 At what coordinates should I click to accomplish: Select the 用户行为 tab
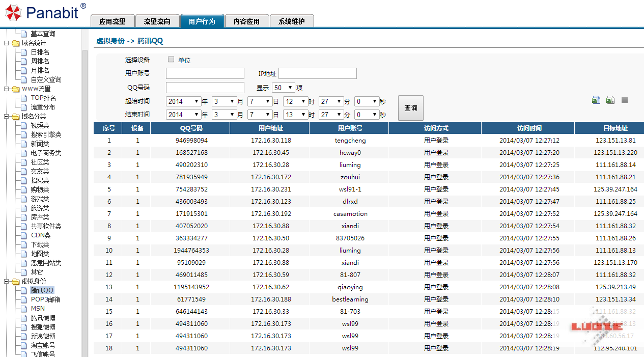click(202, 21)
